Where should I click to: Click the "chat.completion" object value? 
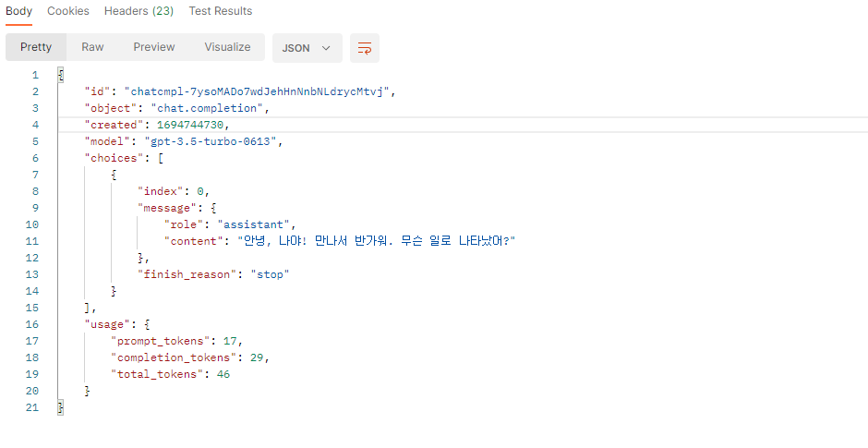point(207,108)
